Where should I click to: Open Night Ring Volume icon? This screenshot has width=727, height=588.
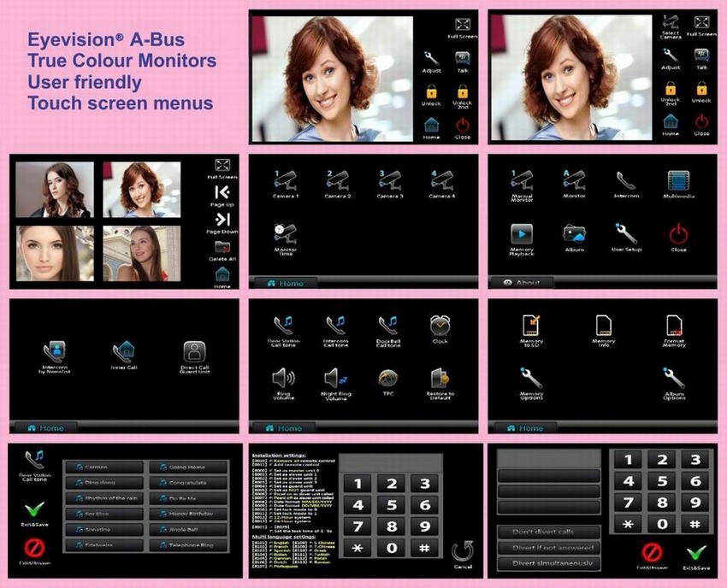click(335, 379)
